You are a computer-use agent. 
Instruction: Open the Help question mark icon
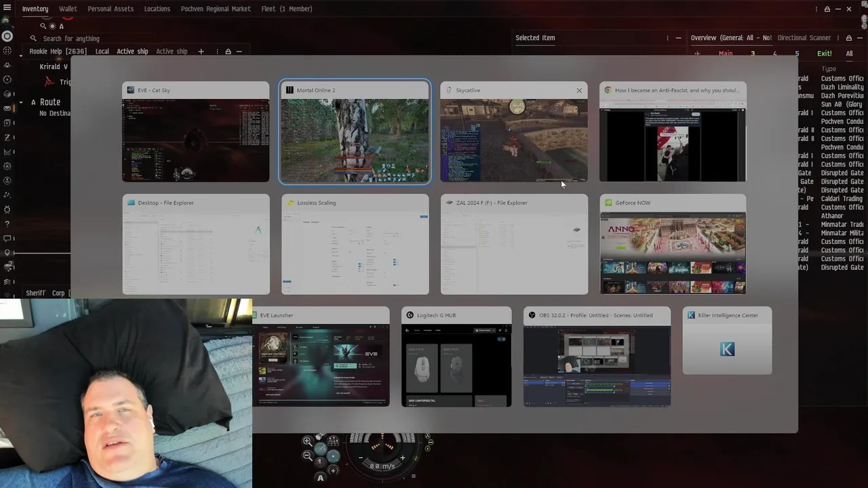[7, 224]
